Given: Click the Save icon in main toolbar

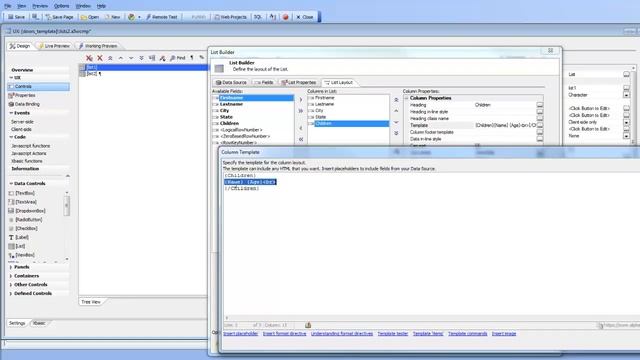Looking at the screenshot, I should pos(16,17).
